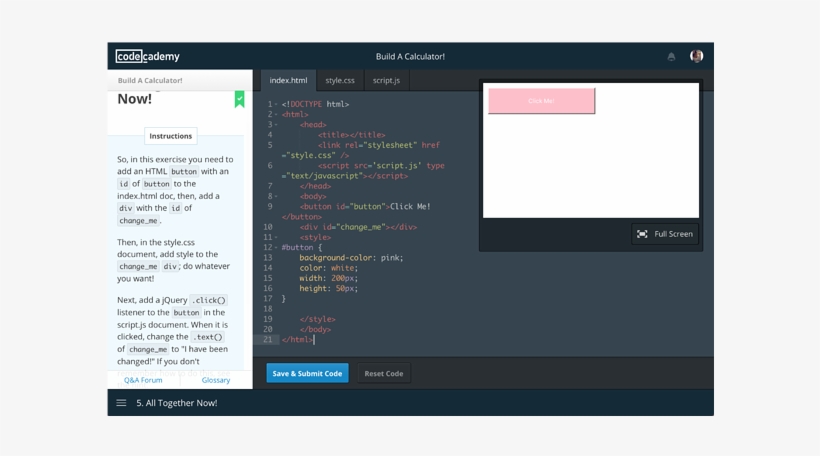Viewport: 820px width, 456px height.
Task: Click the Build A Calculator! breadcrumb
Action: click(x=150, y=81)
